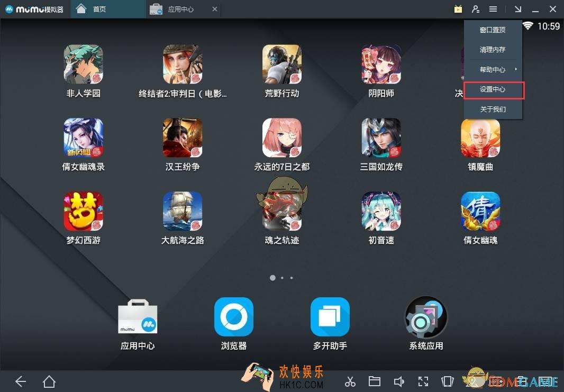Choose 清理内存 menu item
Viewport: 564px width, 392px height.
click(493, 50)
